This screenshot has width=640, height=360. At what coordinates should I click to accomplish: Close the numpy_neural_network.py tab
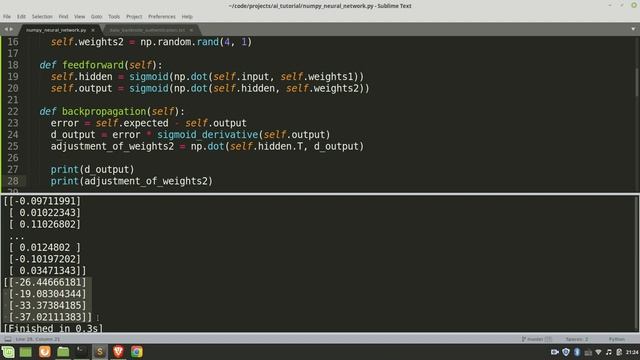click(x=93, y=30)
